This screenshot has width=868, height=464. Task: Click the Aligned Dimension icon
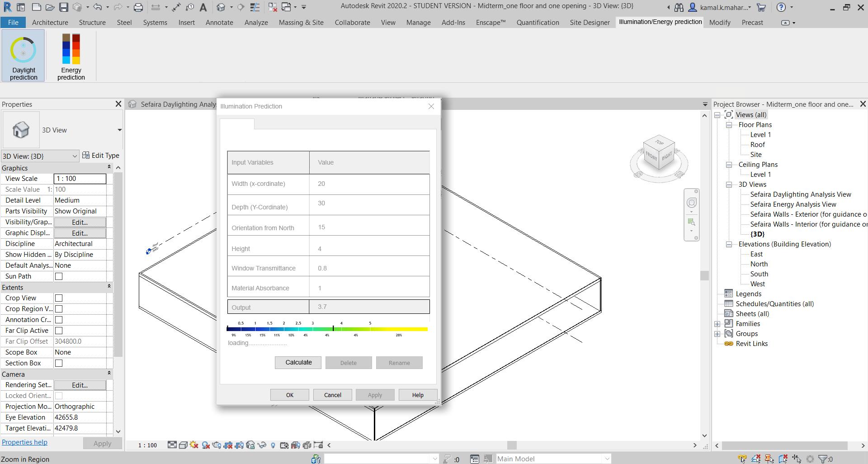[176, 7]
